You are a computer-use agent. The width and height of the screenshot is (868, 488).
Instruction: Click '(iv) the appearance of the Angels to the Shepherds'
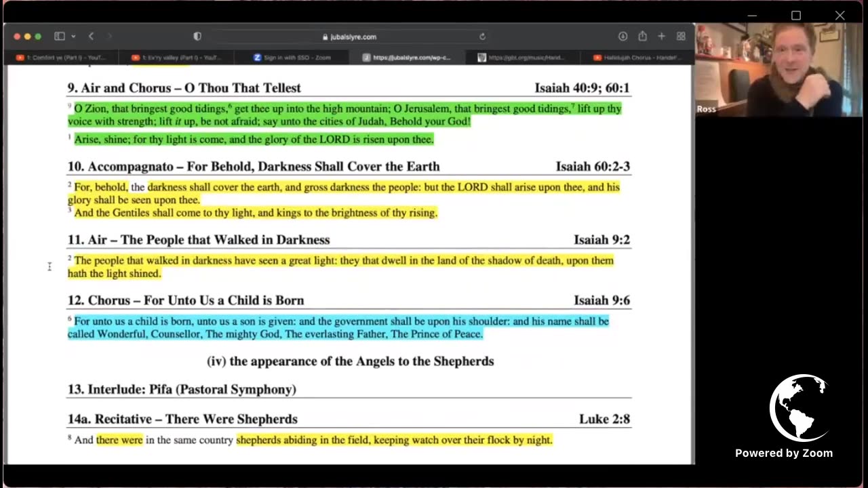click(351, 361)
